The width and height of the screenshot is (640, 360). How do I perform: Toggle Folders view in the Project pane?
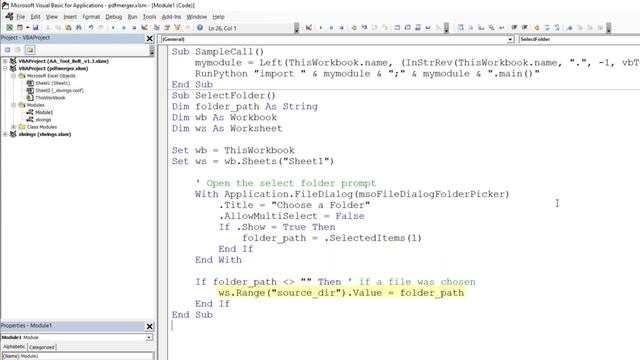click(30, 50)
